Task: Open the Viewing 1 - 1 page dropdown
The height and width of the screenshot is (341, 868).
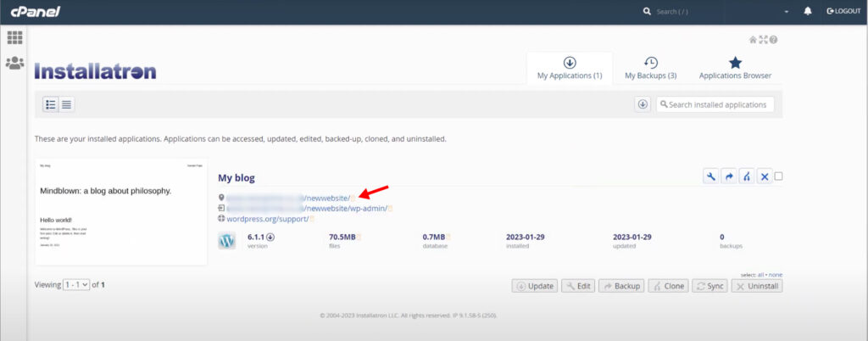Action: point(76,285)
